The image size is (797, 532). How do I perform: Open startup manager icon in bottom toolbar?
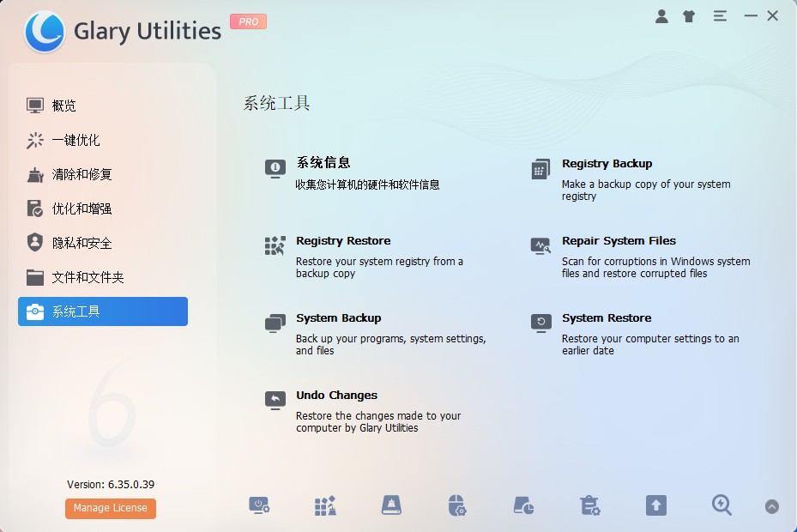pos(259,505)
